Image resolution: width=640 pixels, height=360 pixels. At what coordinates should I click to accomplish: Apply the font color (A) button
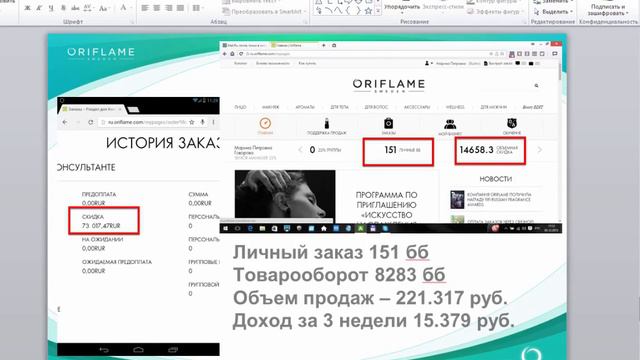[123, 8]
